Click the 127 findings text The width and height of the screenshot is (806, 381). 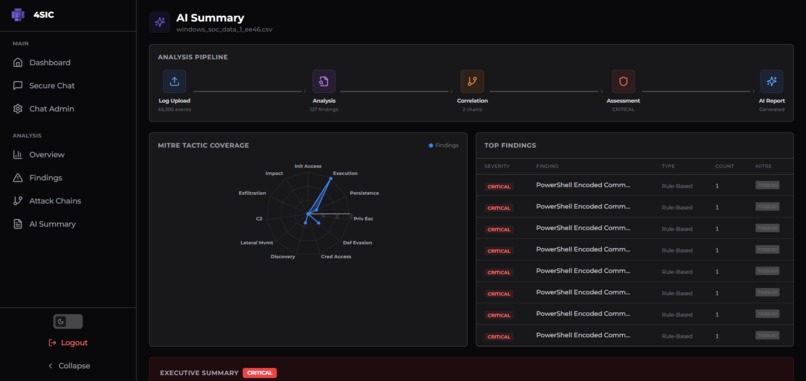click(324, 110)
